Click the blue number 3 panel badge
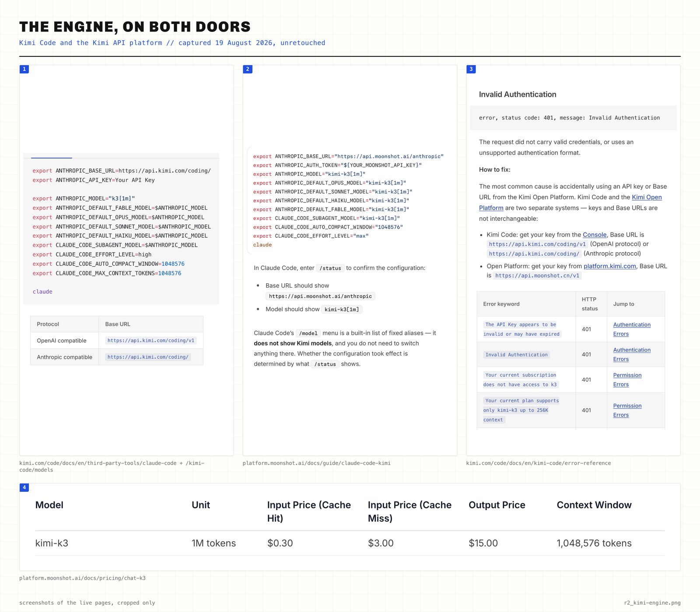Image resolution: width=700 pixels, height=612 pixels. (x=471, y=69)
